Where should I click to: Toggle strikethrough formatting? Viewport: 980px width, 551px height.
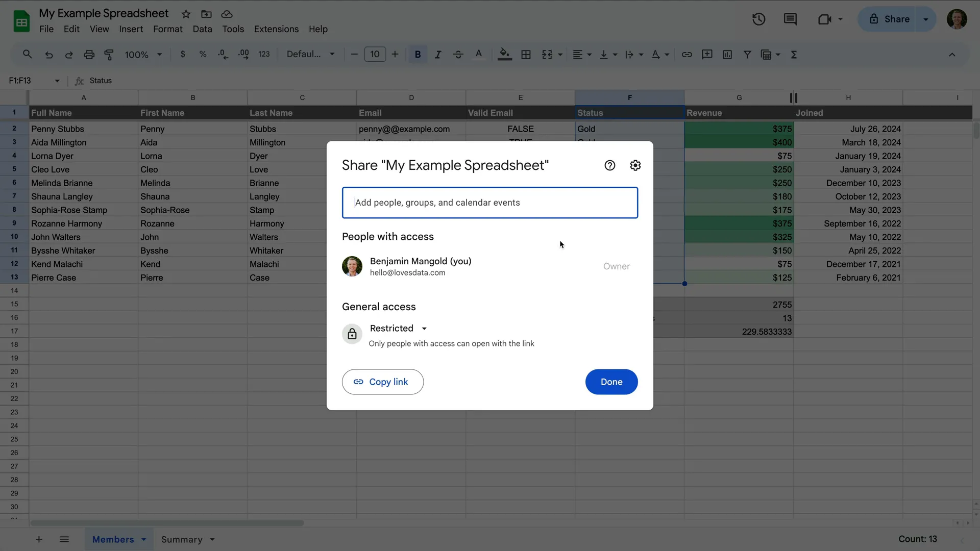point(458,54)
